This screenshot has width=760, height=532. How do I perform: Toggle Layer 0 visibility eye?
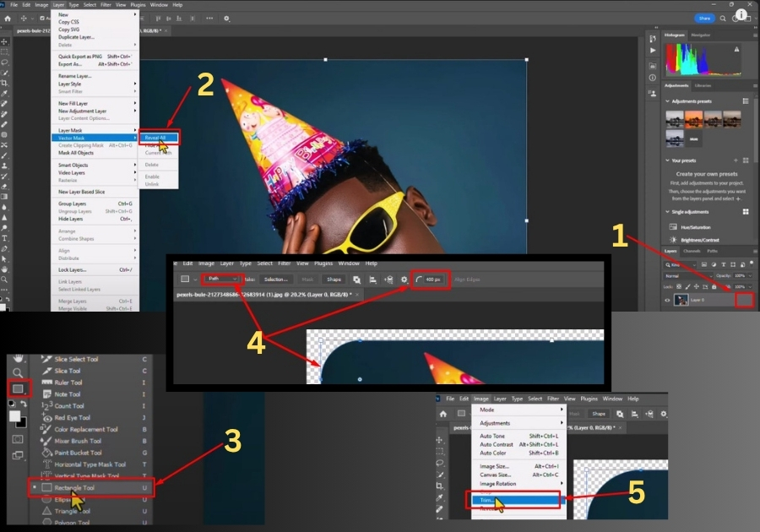(x=667, y=301)
